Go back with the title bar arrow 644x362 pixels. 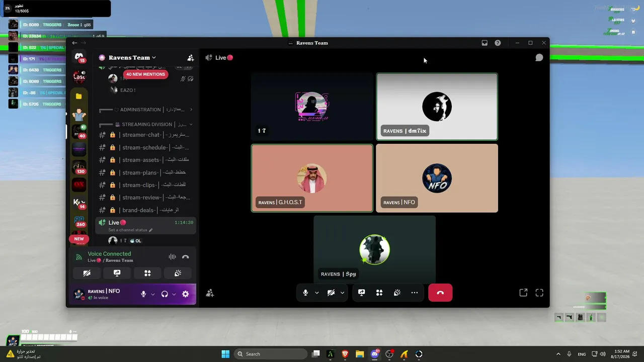74,43
